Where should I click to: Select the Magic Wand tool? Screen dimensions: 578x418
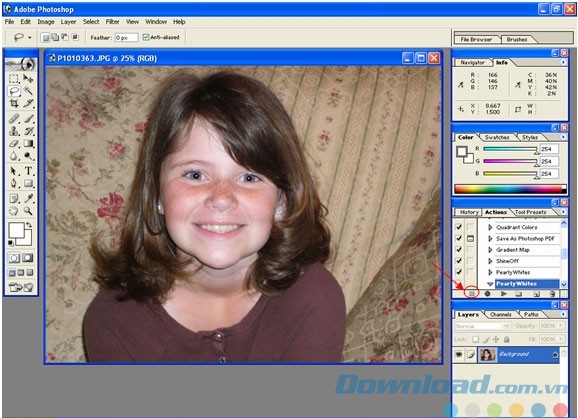point(28,91)
